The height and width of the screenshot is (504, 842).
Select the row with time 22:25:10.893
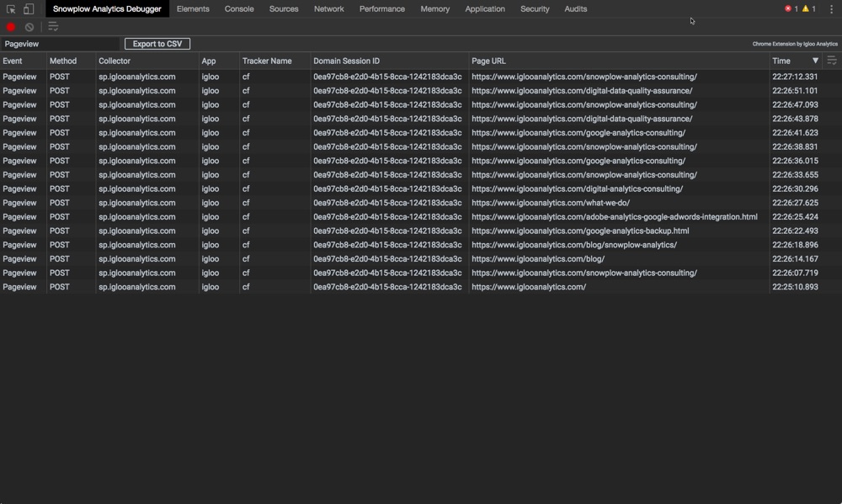coord(421,287)
